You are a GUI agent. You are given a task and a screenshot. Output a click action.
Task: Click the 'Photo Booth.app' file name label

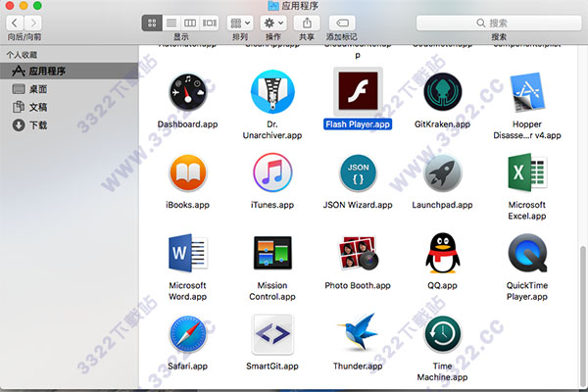point(358,286)
